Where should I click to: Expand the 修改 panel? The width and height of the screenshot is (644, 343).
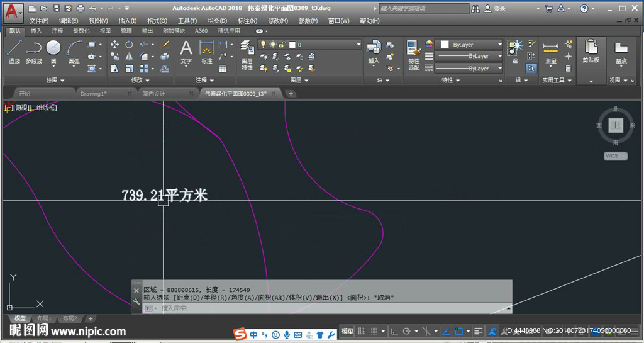pos(140,80)
